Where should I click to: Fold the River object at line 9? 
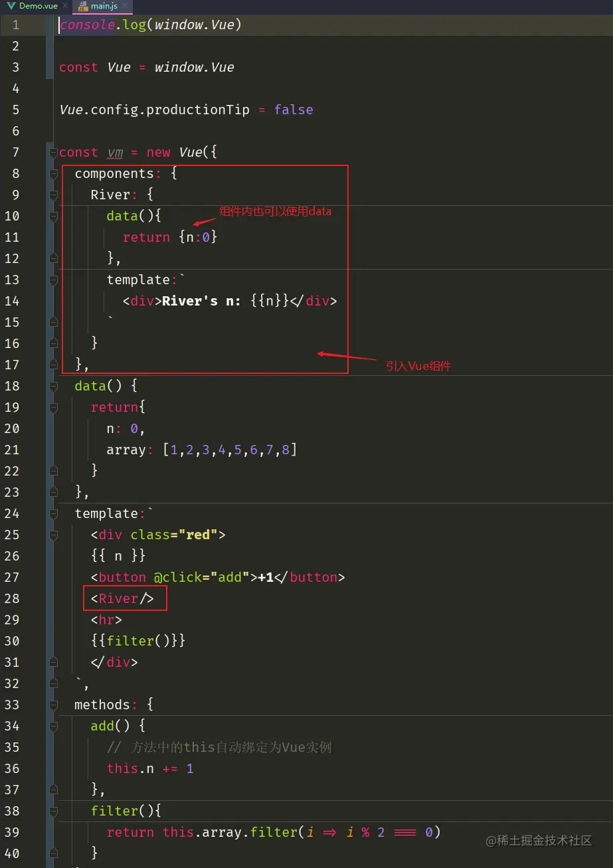point(53,195)
